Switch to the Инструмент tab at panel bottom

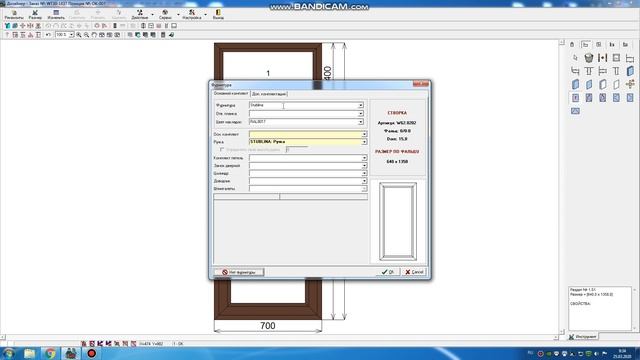pos(583,337)
